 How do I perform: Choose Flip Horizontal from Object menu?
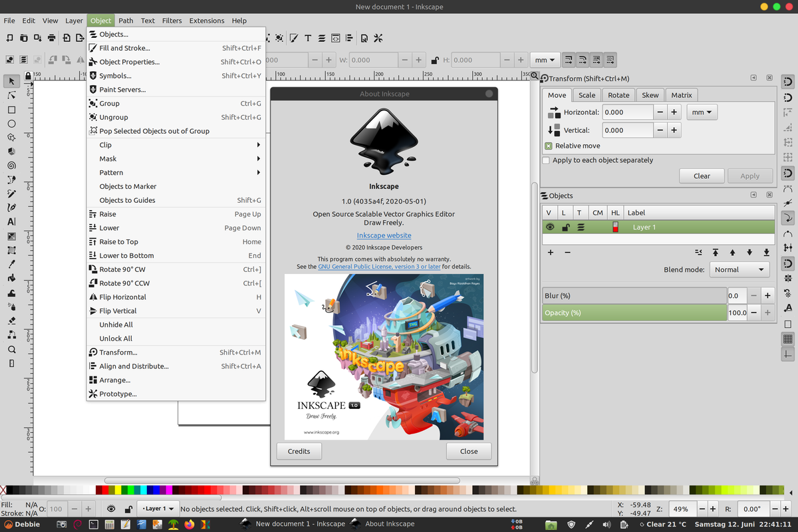tap(176, 297)
